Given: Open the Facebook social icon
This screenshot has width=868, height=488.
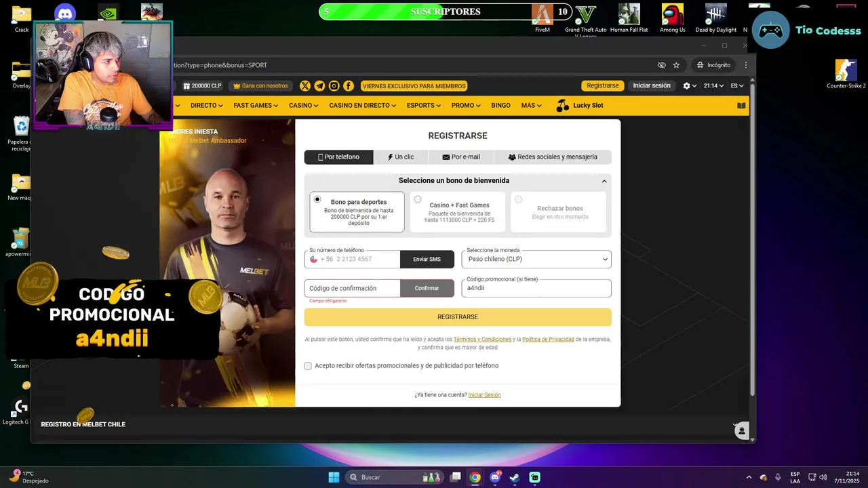Looking at the screenshot, I should (x=348, y=85).
